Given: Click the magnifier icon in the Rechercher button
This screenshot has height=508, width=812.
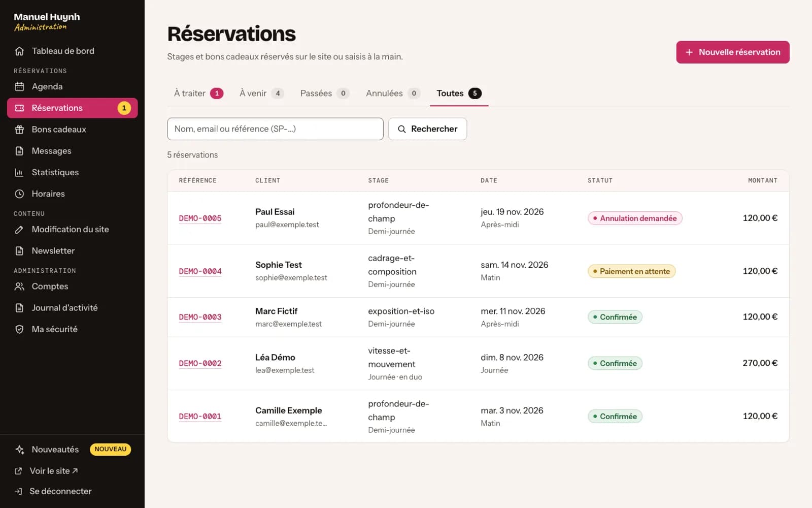Looking at the screenshot, I should pyautogui.click(x=401, y=129).
